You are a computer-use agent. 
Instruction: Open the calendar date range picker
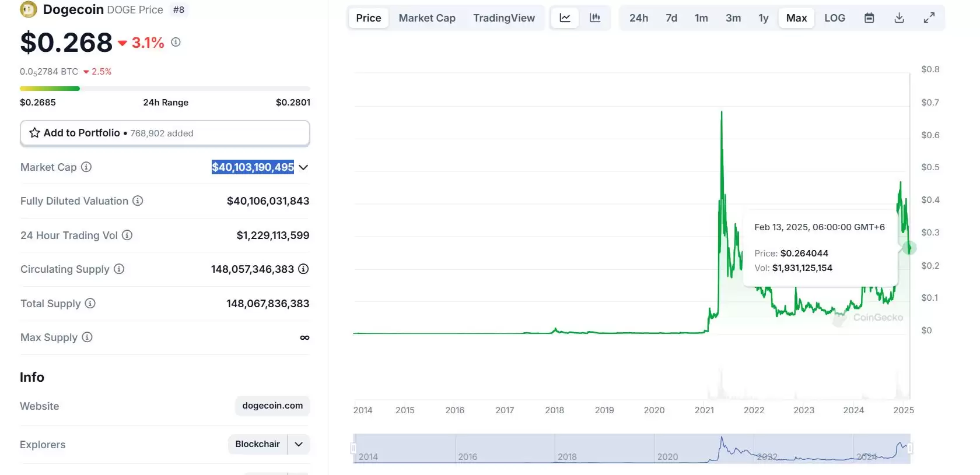pos(869,18)
